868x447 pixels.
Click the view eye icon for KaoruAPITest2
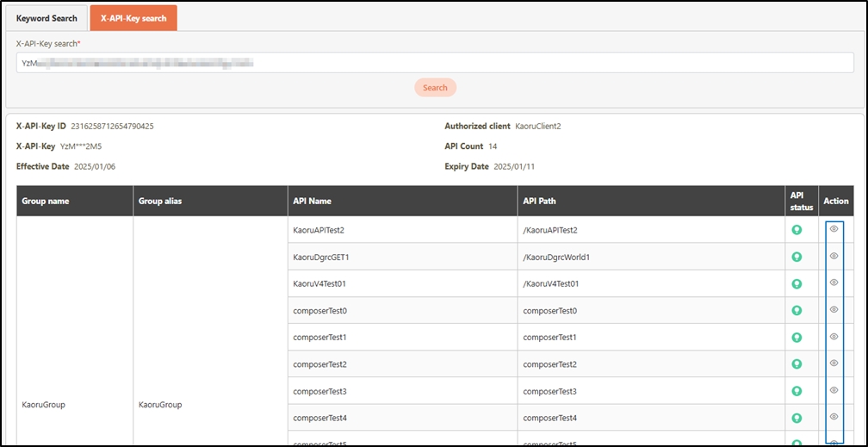point(834,228)
